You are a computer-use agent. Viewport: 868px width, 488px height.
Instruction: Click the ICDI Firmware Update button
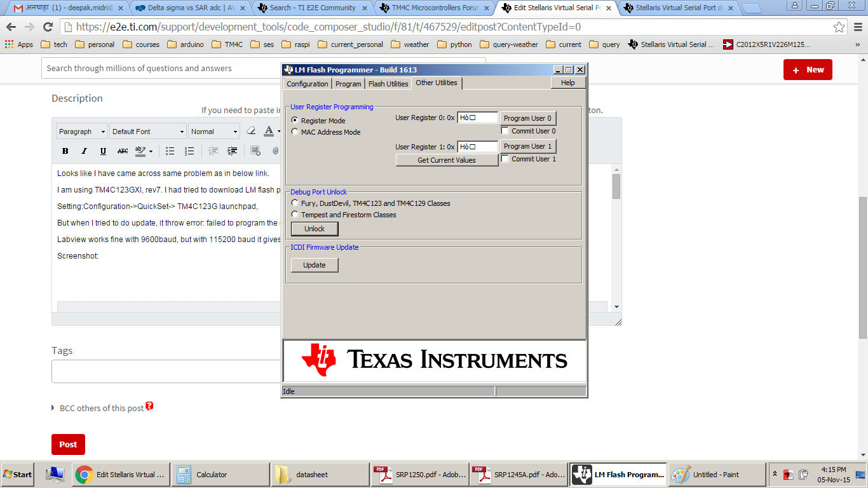point(315,265)
